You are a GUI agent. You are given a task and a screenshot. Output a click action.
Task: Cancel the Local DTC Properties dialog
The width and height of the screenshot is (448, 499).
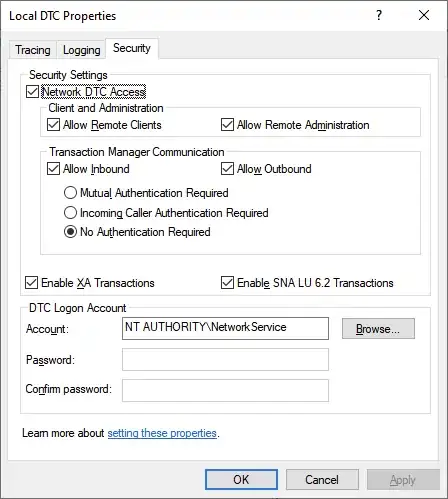click(x=322, y=480)
